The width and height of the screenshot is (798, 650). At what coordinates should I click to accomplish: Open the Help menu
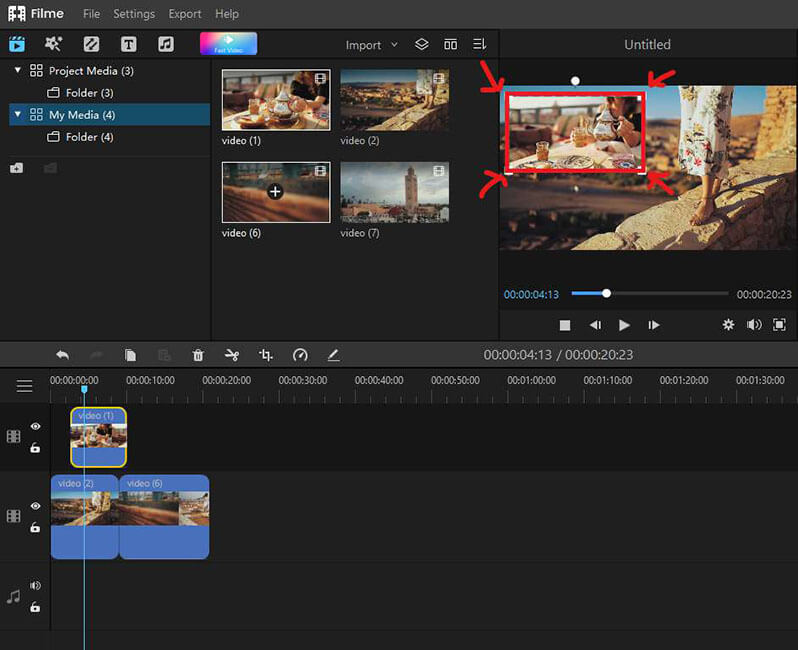[226, 14]
